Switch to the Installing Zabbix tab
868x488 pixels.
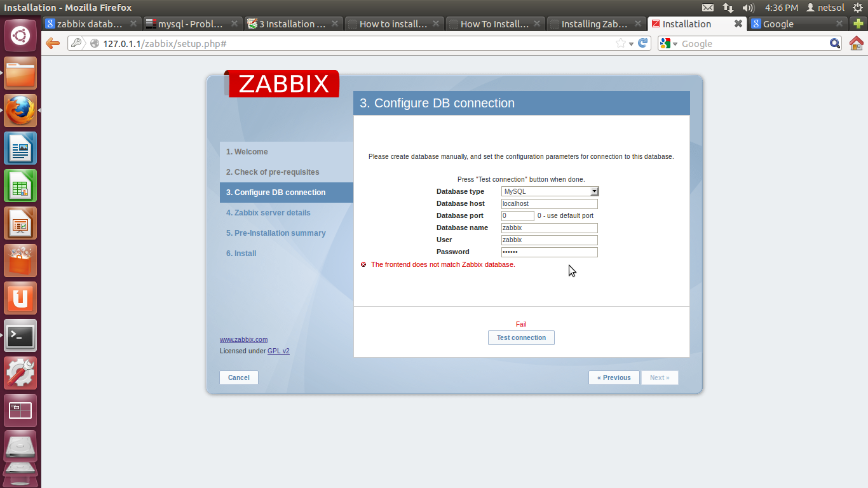click(x=597, y=24)
